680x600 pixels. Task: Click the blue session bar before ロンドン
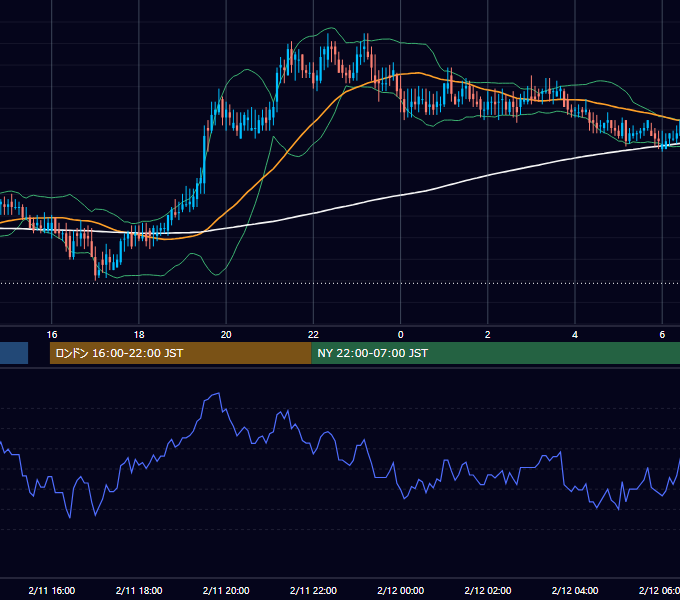pyautogui.click(x=14, y=353)
